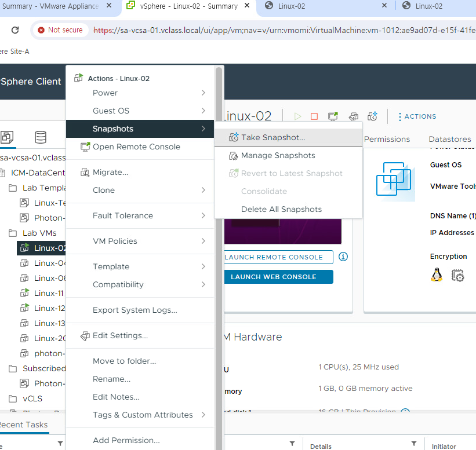Click the green power on icon
Image resolution: width=476 pixels, height=450 pixels.
[x=297, y=116]
